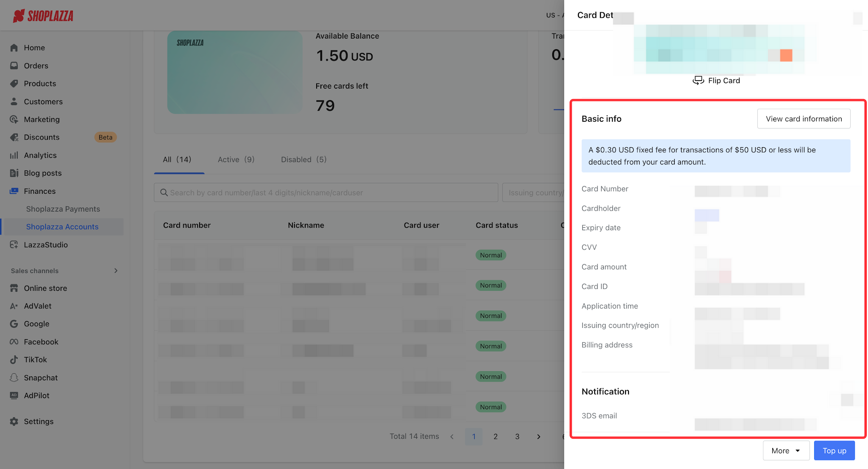Click the Nickname column header
The height and width of the screenshot is (469, 868).
tap(306, 225)
